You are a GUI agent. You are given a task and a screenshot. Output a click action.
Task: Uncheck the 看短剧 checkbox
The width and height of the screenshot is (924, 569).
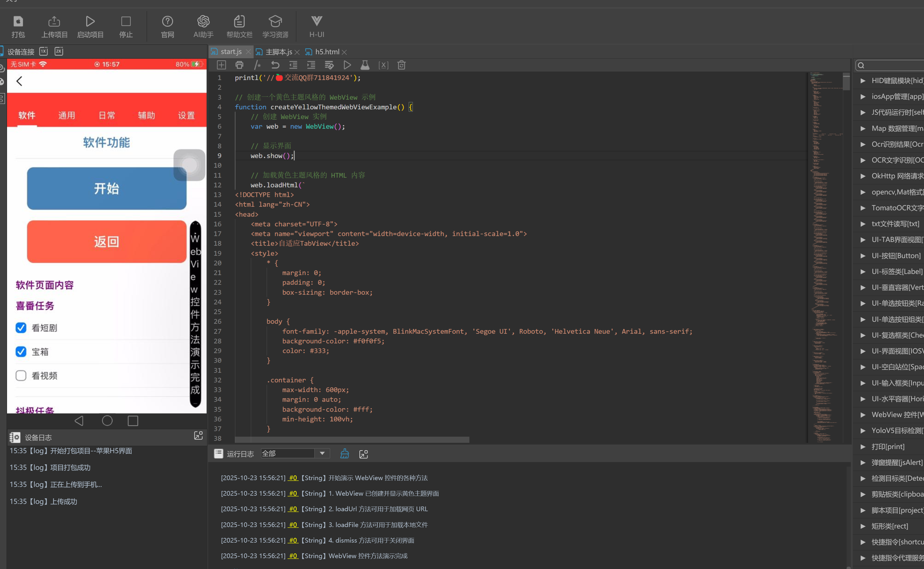[21, 328]
